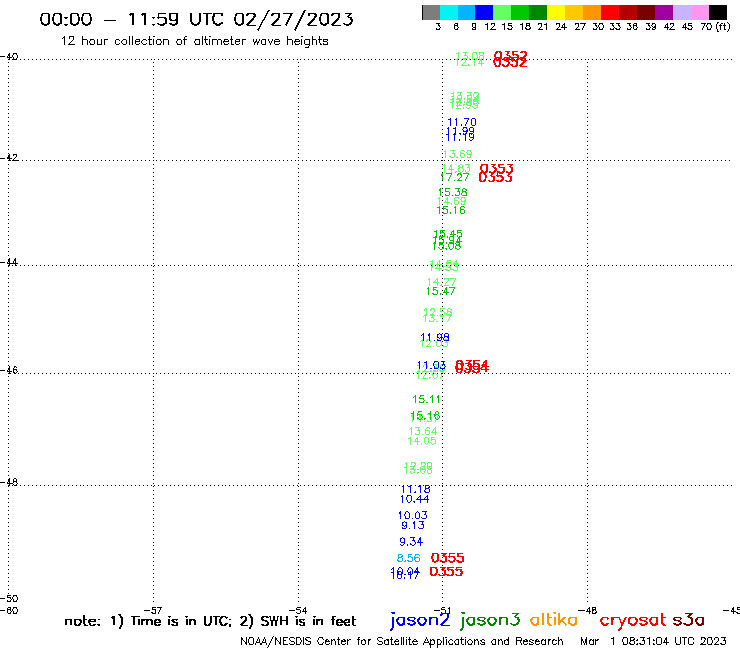Click longitude axis label '-57'
The width and height of the screenshot is (740, 650).
click(x=153, y=610)
